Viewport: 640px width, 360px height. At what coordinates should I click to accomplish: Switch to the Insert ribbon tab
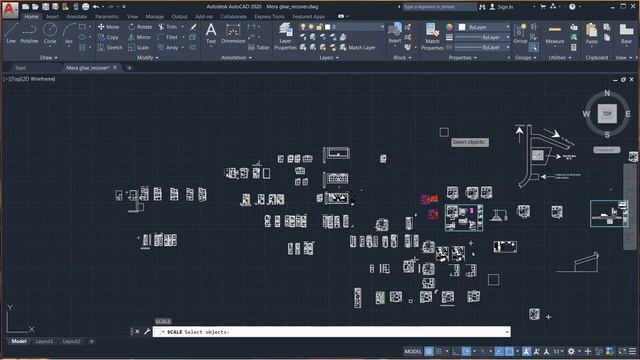point(52,17)
